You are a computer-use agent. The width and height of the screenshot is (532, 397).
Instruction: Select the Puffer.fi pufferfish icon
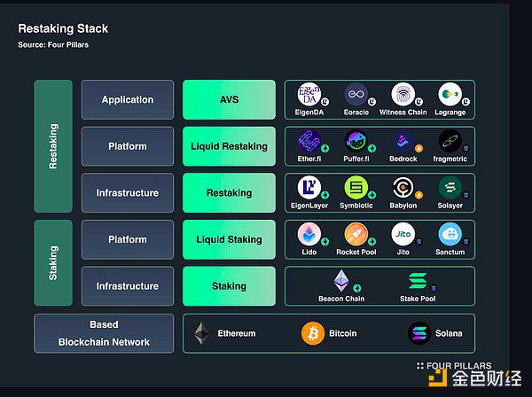click(356, 141)
